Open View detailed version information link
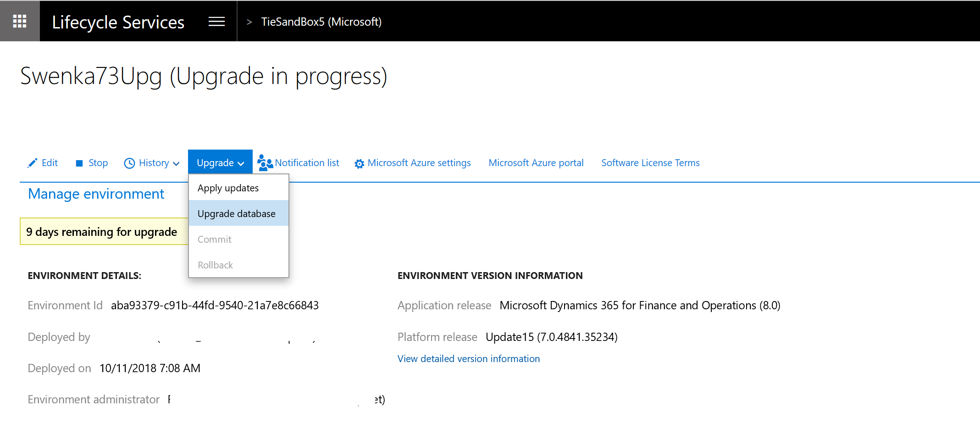 click(469, 359)
